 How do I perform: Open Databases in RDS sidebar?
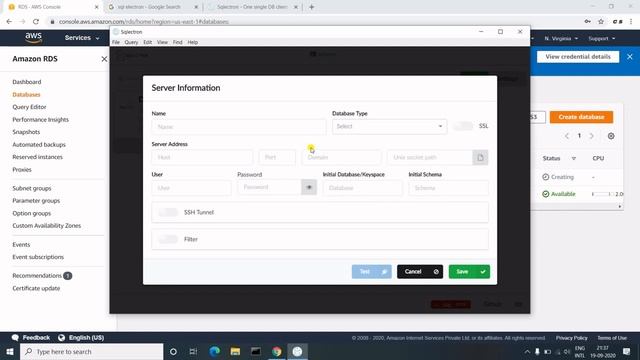coord(26,95)
